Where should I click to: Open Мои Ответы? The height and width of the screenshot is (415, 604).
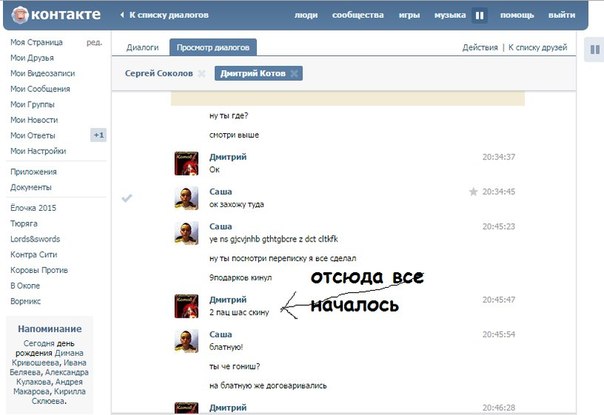[33, 135]
